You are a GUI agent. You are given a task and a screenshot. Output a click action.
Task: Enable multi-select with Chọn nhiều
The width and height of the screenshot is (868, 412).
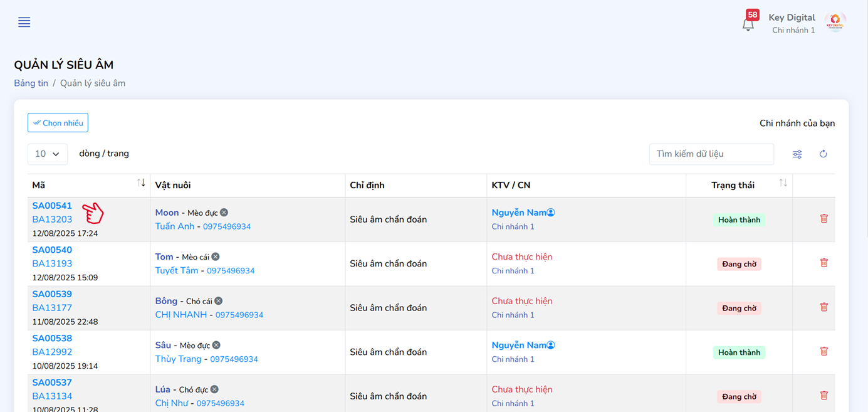tap(58, 123)
